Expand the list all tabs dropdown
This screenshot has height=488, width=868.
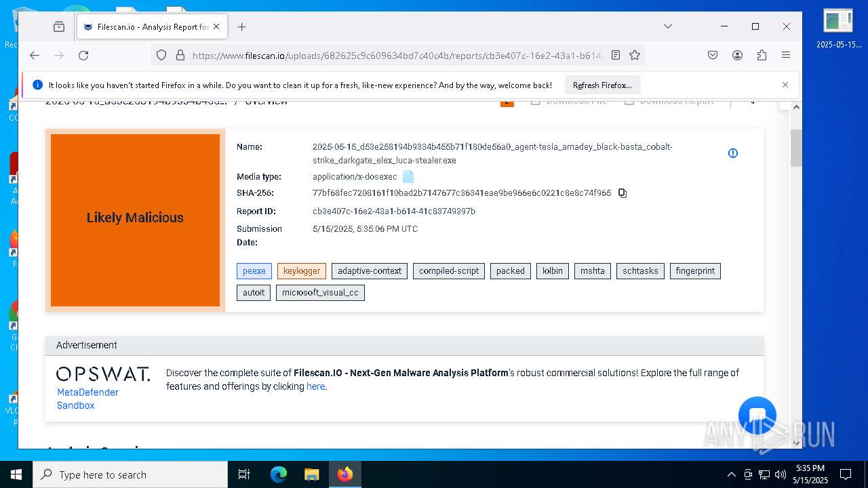tap(668, 26)
